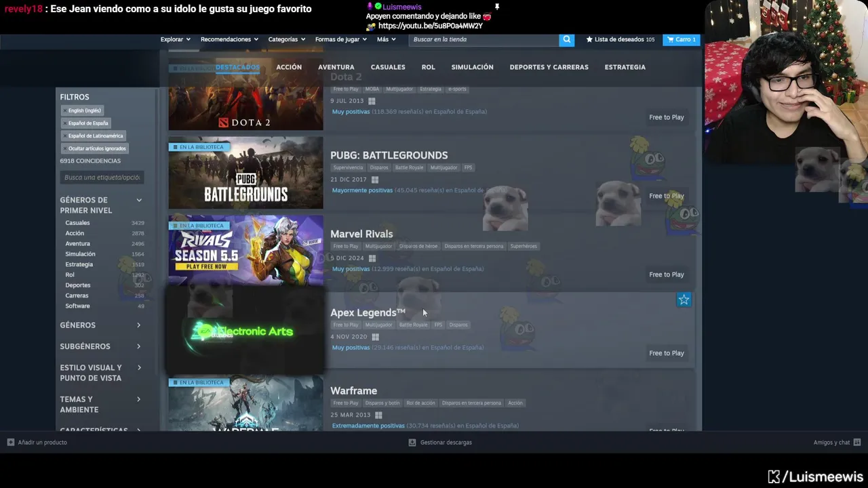Open the Warframe title link
This screenshot has height=488, width=868.
point(353,391)
